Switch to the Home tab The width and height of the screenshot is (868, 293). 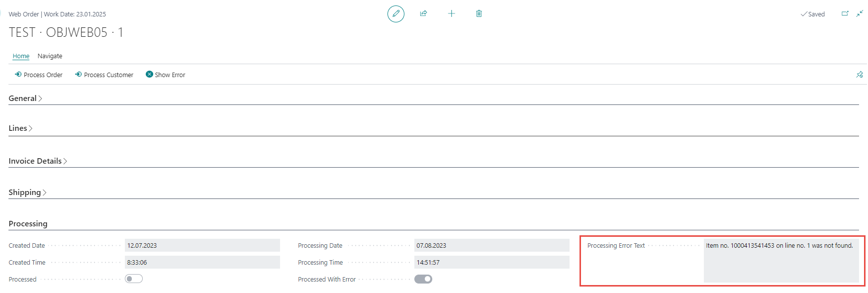click(21, 56)
